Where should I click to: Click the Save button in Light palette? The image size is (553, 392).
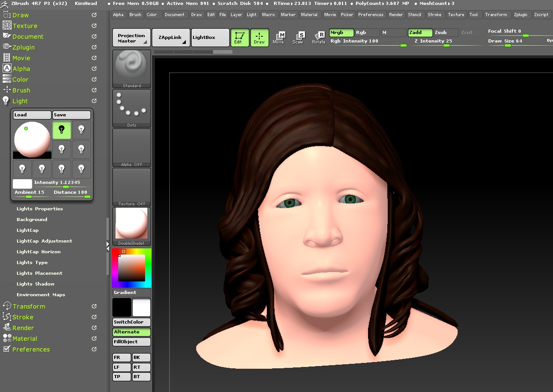[x=72, y=115]
